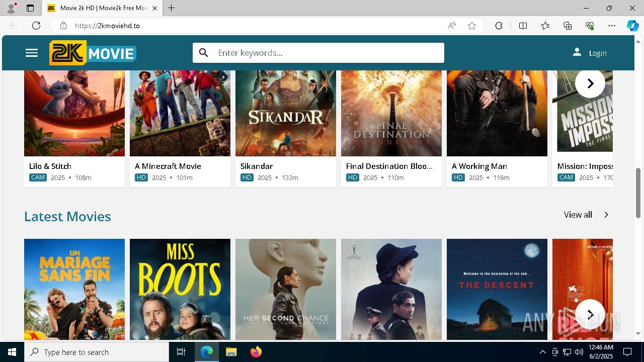Screen dimensions: 644x362
Task: Launch Firefox from taskbar
Action: pos(256,352)
